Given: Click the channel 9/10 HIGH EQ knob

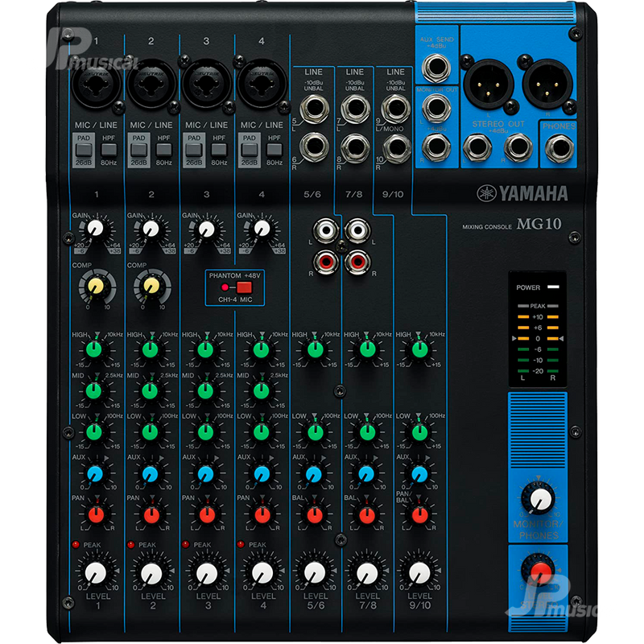Looking at the screenshot, I should (x=419, y=349).
